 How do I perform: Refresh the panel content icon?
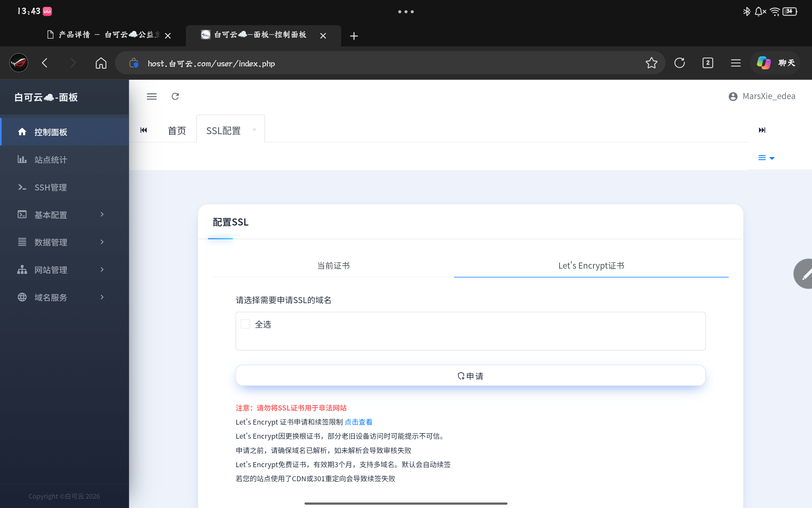point(175,96)
